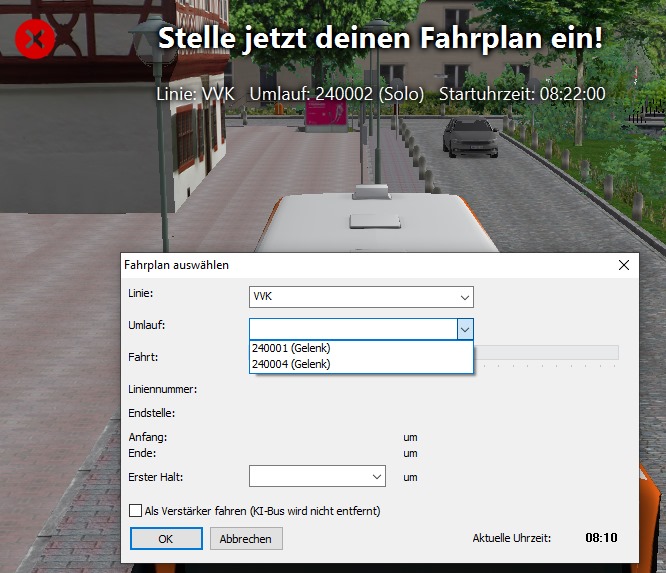The width and height of the screenshot is (666, 573).
Task: Open the Linie combo box showing VVK
Action: 361,297
